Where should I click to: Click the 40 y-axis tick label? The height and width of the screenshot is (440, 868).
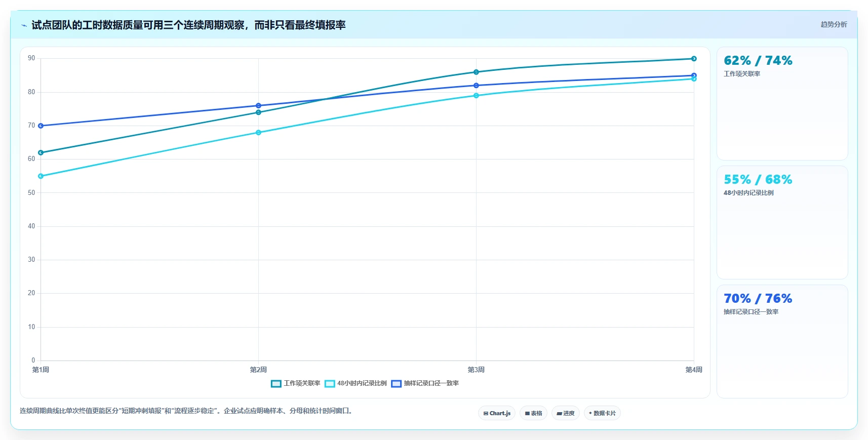tap(31, 226)
